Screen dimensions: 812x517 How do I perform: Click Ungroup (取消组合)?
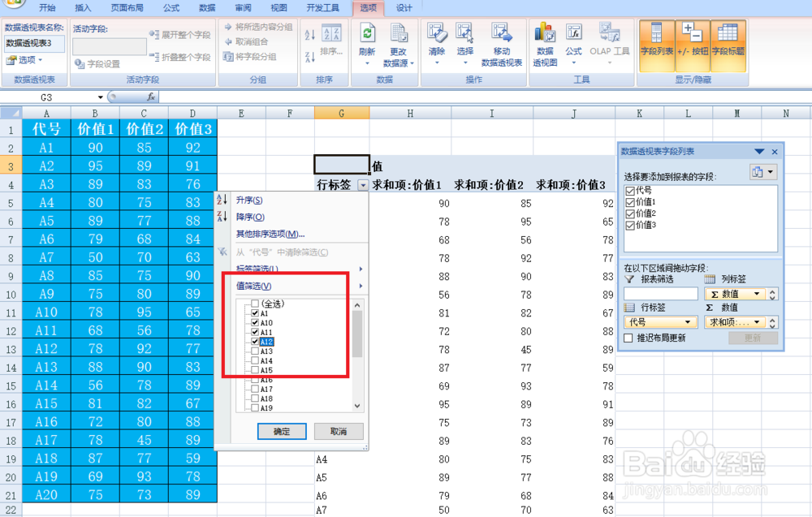pos(247,41)
